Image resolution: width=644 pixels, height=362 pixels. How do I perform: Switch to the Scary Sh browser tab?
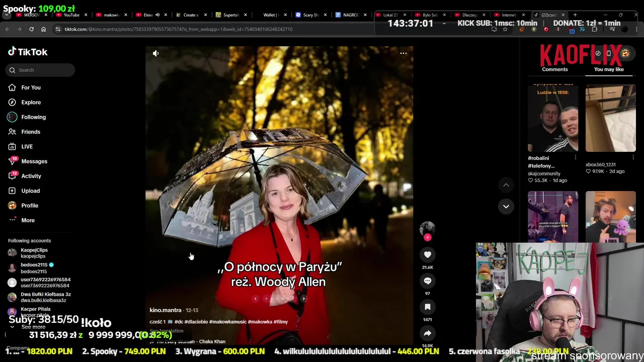pos(311,15)
